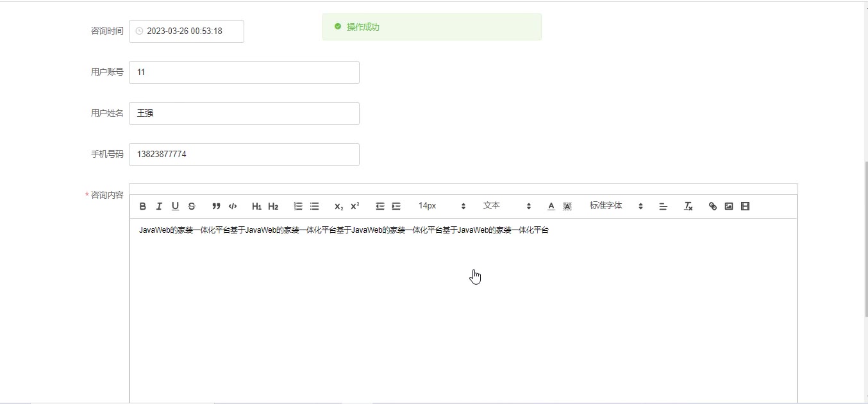The width and height of the screenshot is (868, 404).
Task: Click the JavaWeb的家装一体化平台 editor text
Action: 344,230
